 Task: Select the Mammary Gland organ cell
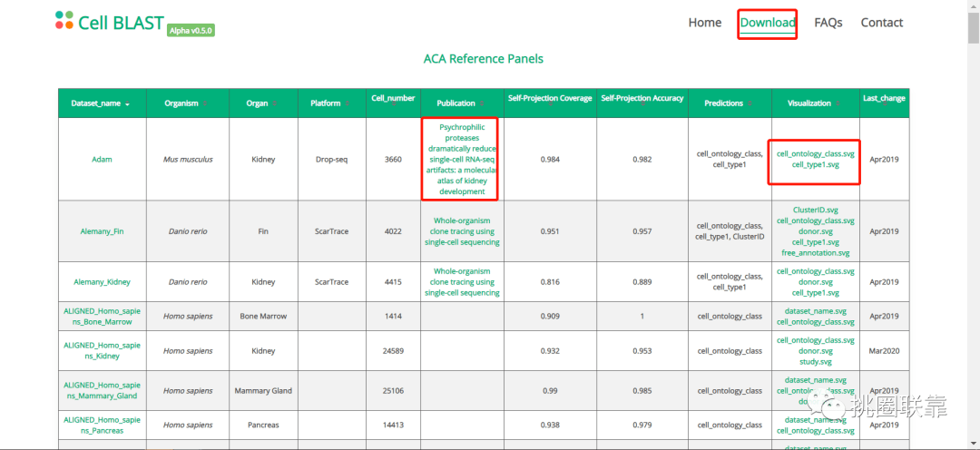pos(262,391)
